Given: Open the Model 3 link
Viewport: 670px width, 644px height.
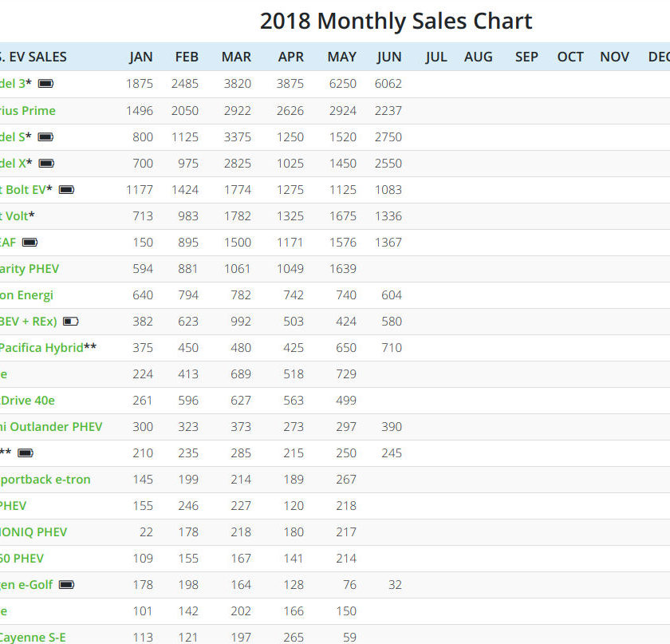Looking at the screenshot, I should [x=13, y=83].
